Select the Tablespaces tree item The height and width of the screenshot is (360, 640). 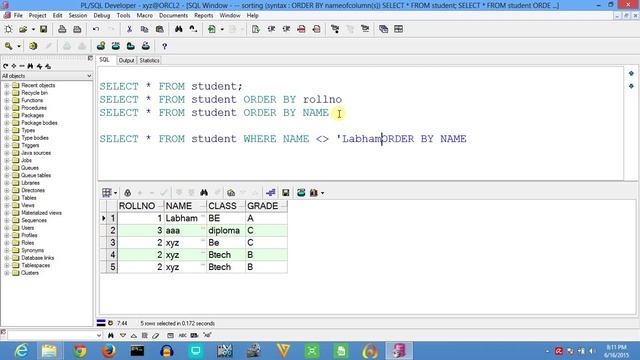pyautogui.click(x=36, y=265)
